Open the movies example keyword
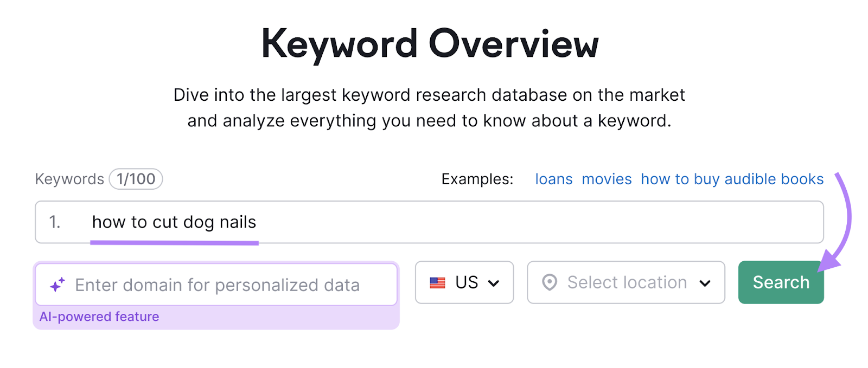Viewport: 868px width, 368px height. (607, 179)
